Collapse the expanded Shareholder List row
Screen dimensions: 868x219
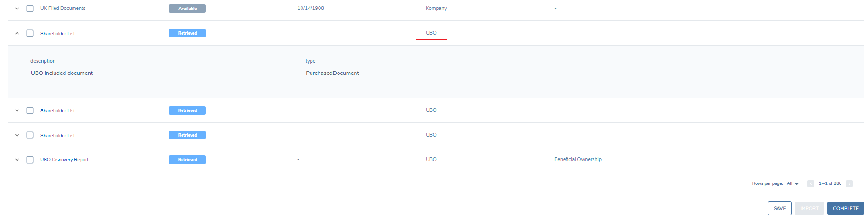pyautogui.click(x=17, y=33)
